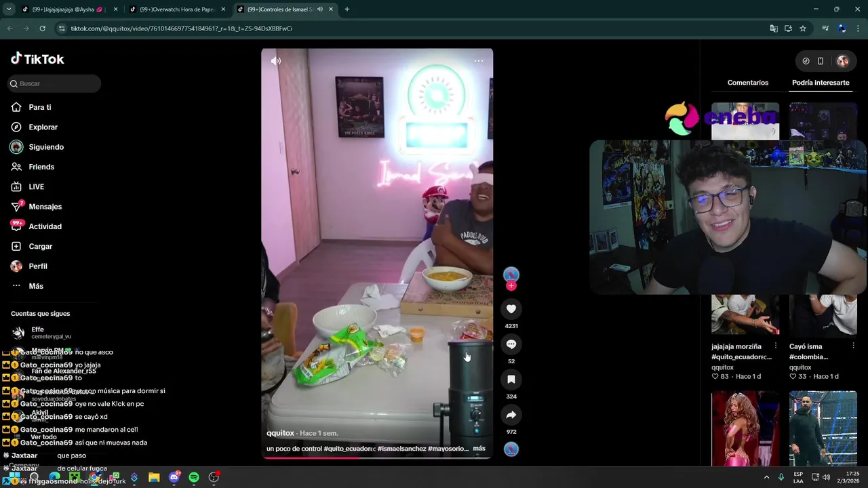Show hidden system tray icons

coord(767,477)
